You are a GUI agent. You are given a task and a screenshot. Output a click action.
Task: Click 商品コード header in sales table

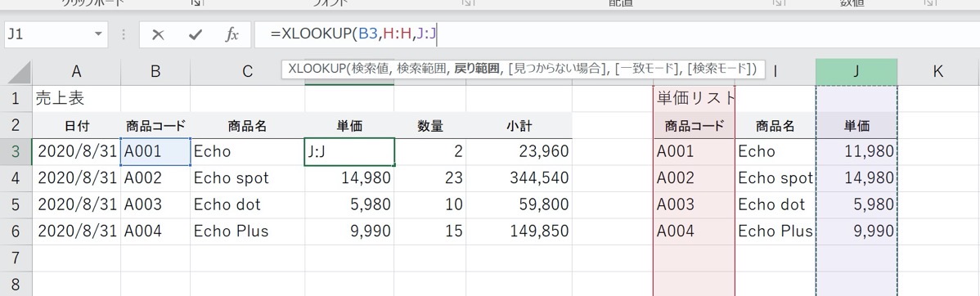point(155,126)
